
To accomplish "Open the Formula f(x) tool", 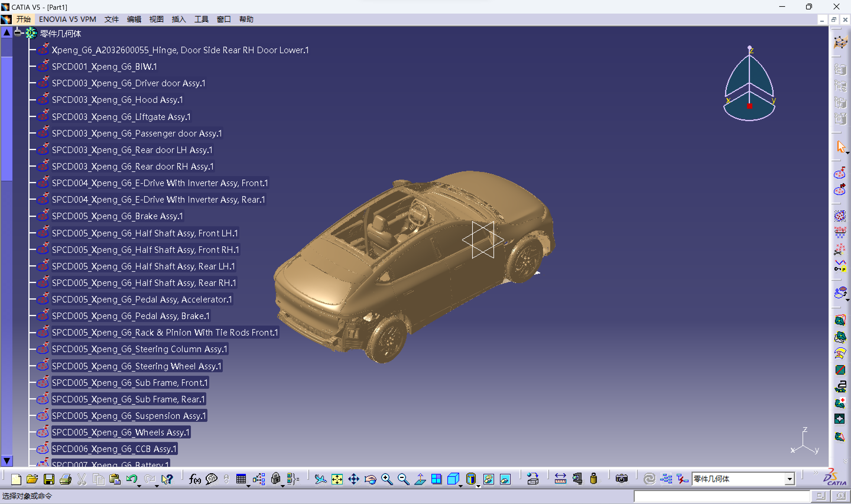I will [195, 479].
